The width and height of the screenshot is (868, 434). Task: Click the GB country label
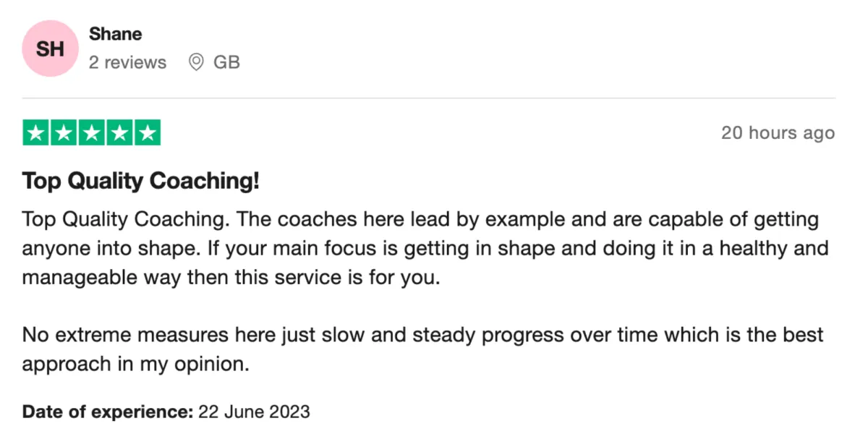coord(226,63)
